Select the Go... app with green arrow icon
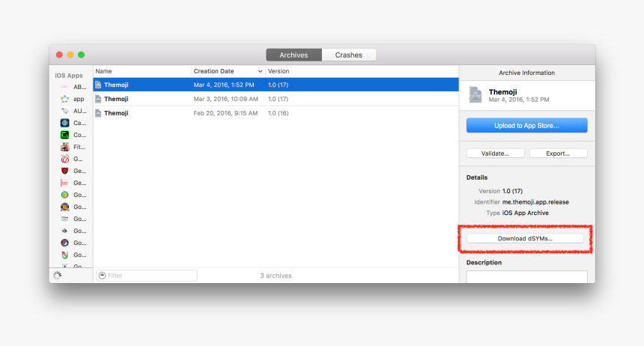This screenshot has height=346, width=644. click(73, 231)
